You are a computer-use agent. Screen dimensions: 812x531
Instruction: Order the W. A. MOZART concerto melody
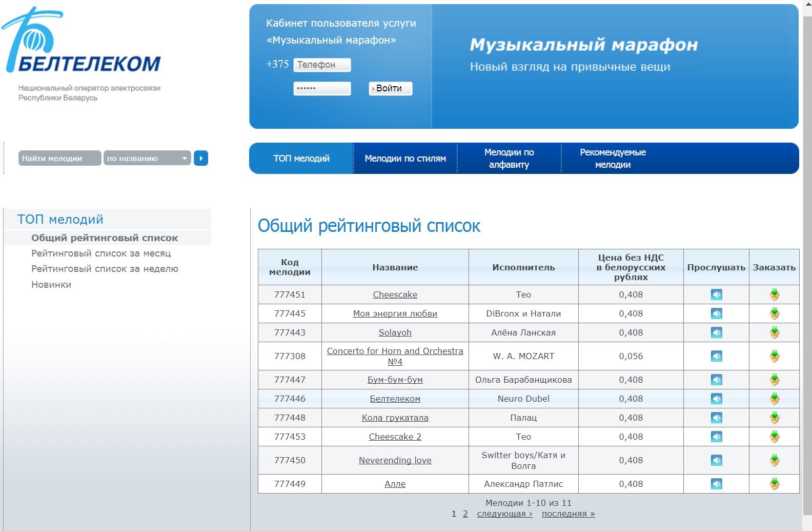tap(775, 356)
